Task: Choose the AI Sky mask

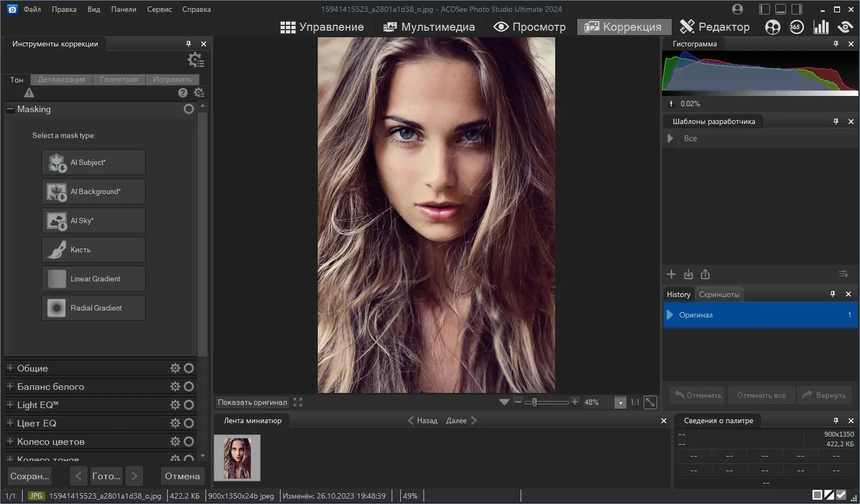Action: [93, 220]
